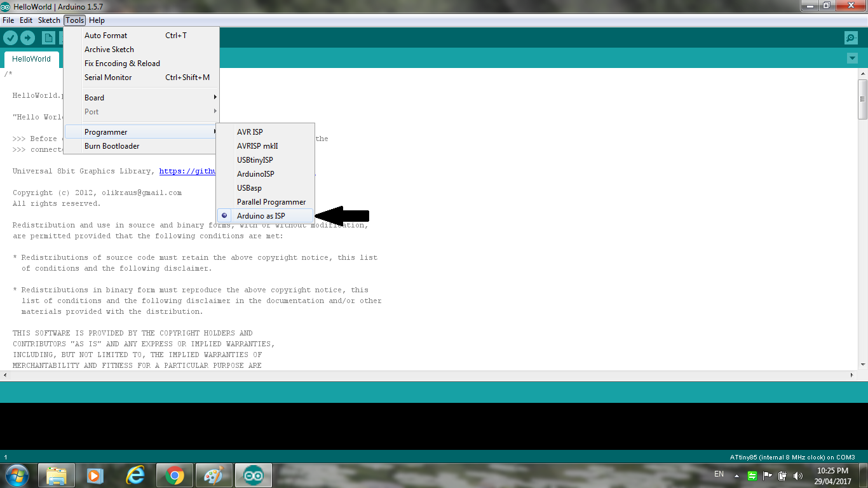Click the Upload arrow button
The height and width of the screenshot is (488, 868).
coord(27,37)
